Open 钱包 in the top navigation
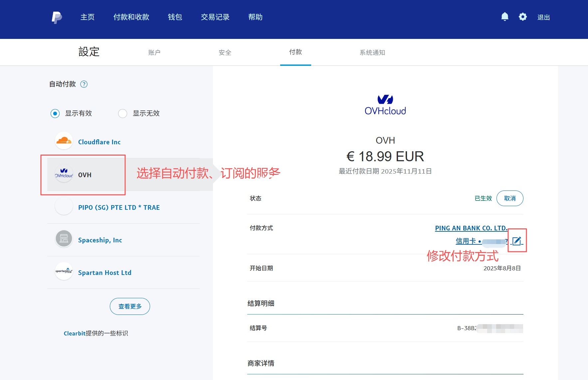Image resolution: width=588 pixels, height=380 pixels. (x=175, y=17)
